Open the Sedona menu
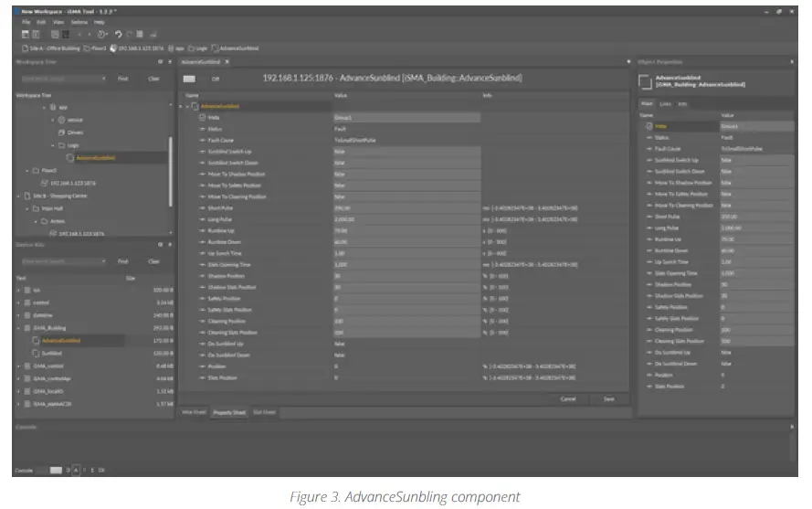Screen dimensions: 812x509 pyautogui.click(x=79, y=22)
